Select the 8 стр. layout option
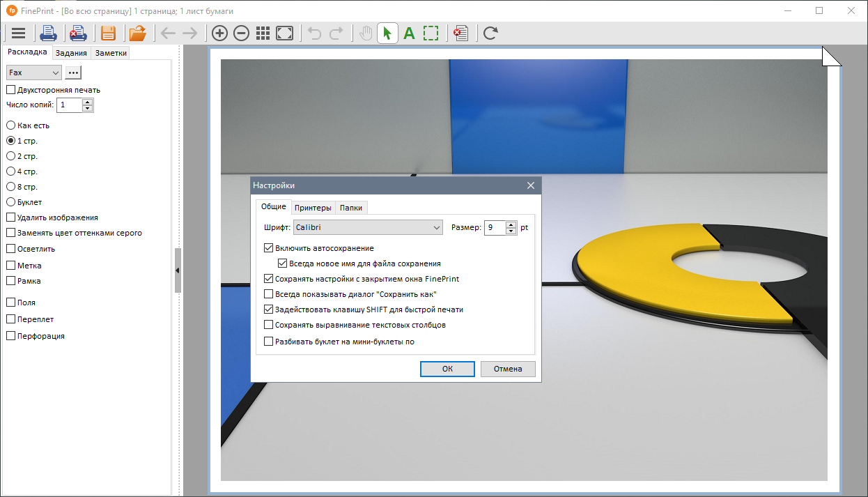The image size is (868, 497). 10,187
